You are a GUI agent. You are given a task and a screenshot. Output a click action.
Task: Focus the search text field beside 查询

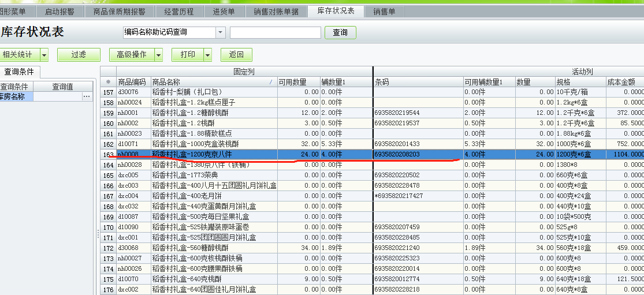[275, 32]
